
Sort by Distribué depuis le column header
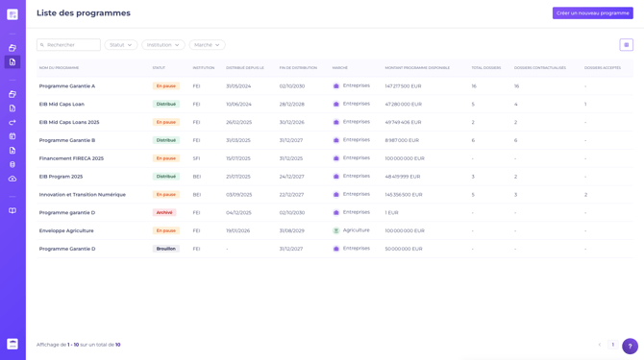(245, 67)
